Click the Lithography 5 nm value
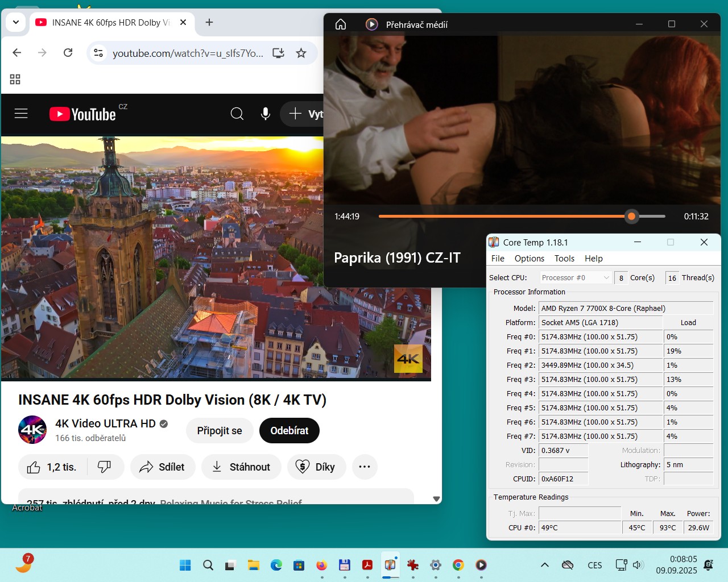The width and height of the screenshot is (728, 582). click(x=688, y=464)
